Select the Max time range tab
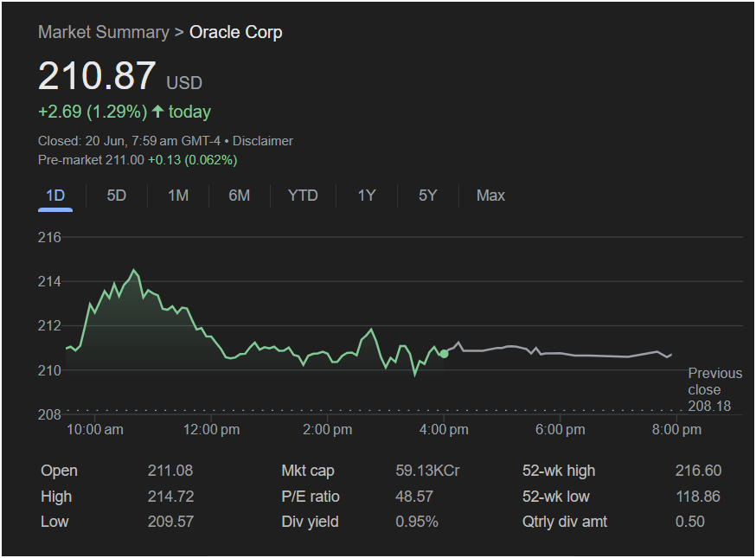Viewport: 756px width, 558px height. [x=490, y=196]
